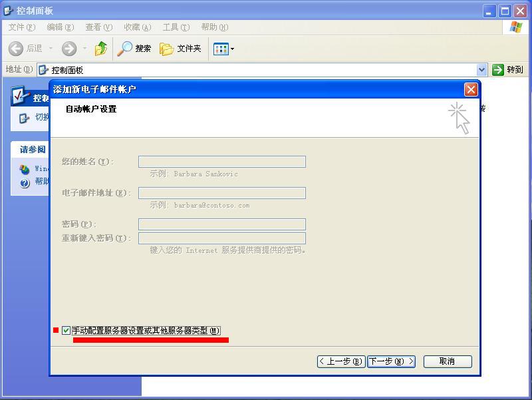This screenshot has width=532, height=400.
Task: Open the 文件 (File) menu
Action: tap(21, 27)
